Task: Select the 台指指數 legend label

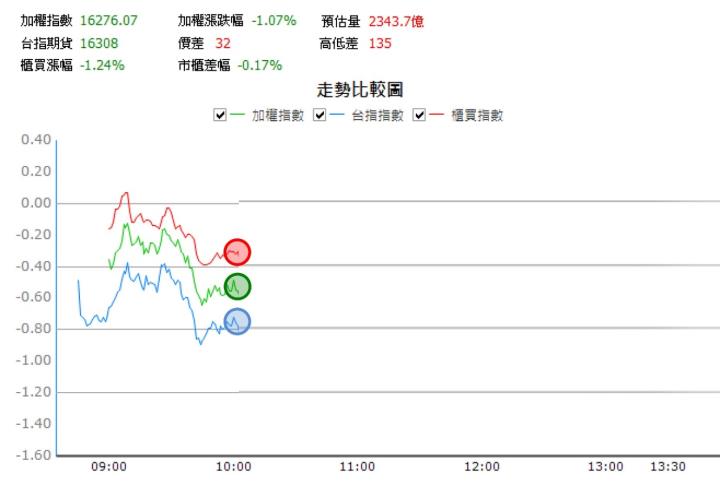Action: click(377, 115)
